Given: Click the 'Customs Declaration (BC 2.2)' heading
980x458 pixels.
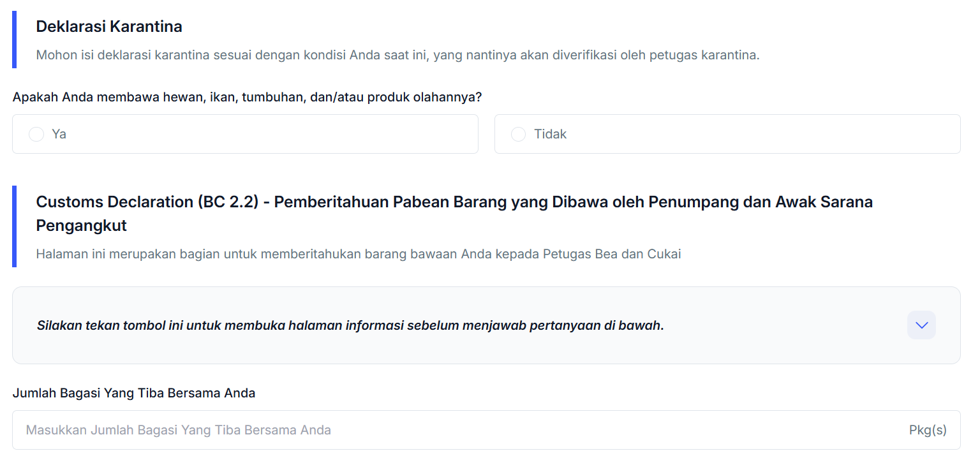Looking at the screenshot, I should 454,202.
